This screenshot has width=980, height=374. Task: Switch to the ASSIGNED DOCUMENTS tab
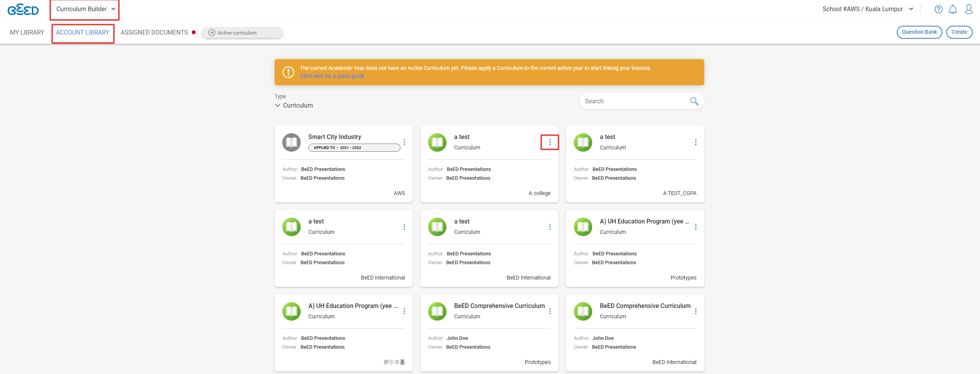coord(154,32)
